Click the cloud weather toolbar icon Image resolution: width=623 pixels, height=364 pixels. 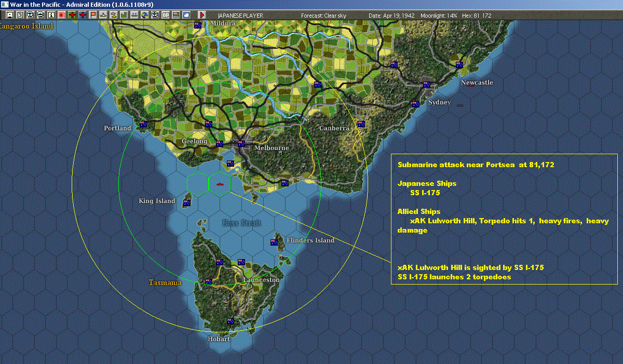(186, 15)
